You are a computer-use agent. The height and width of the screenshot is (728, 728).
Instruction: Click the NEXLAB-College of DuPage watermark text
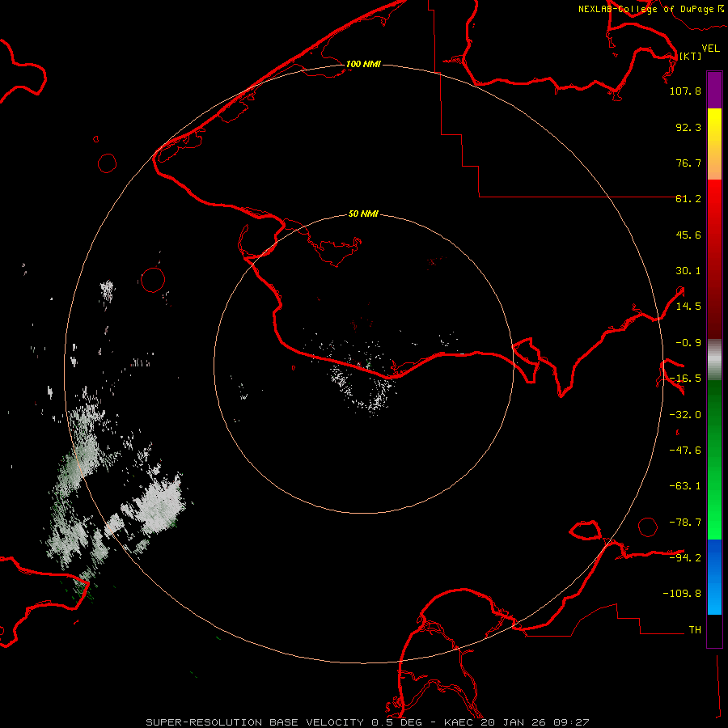pyautogui.click(x=651, y=9)
